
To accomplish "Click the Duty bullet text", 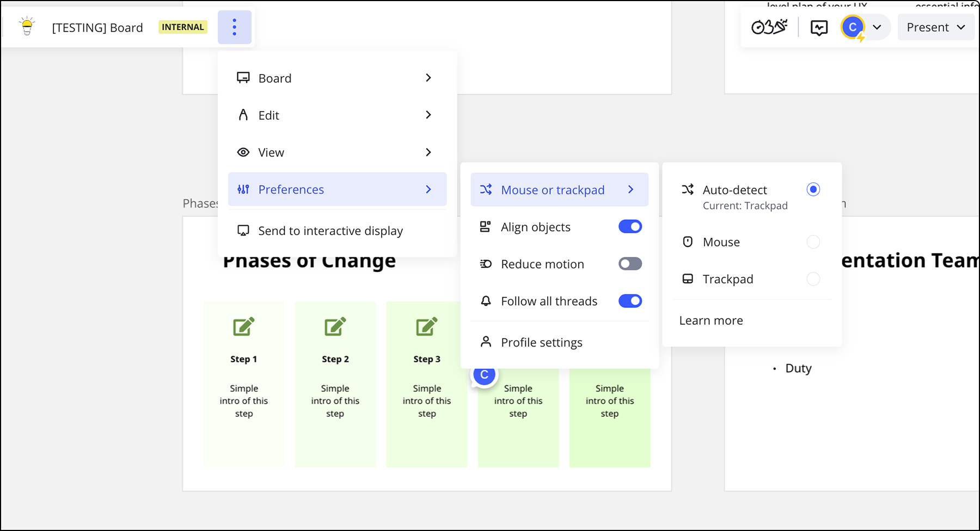I will click(x=798, y=368).
